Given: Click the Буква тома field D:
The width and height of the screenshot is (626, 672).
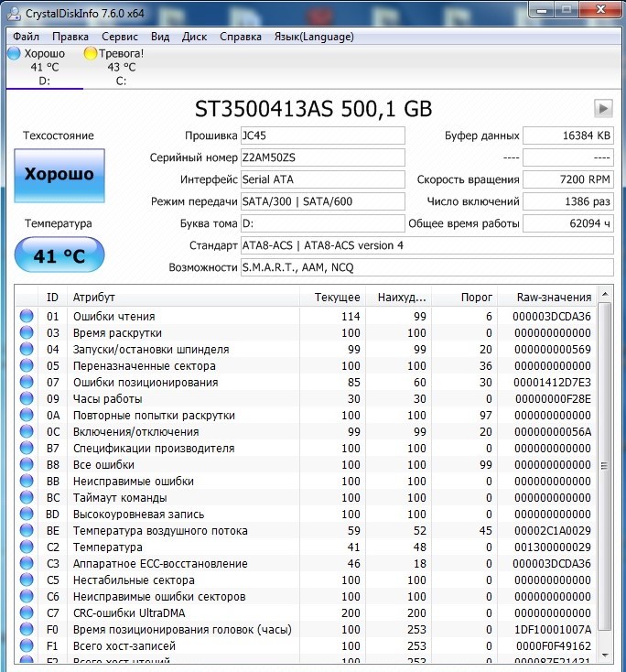Looking at the screenshot, I should click(x=323, y=223).
